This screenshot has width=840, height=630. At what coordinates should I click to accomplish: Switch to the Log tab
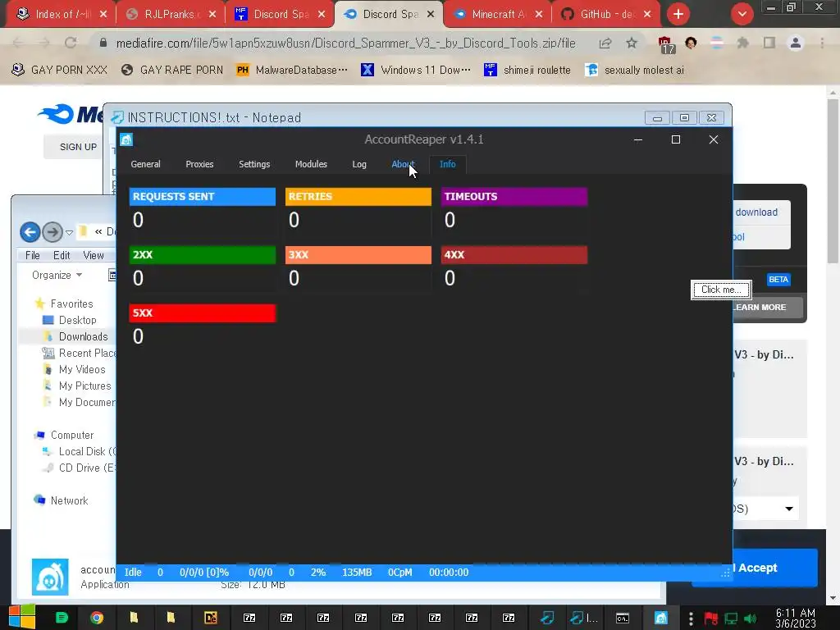pos(359,164)
